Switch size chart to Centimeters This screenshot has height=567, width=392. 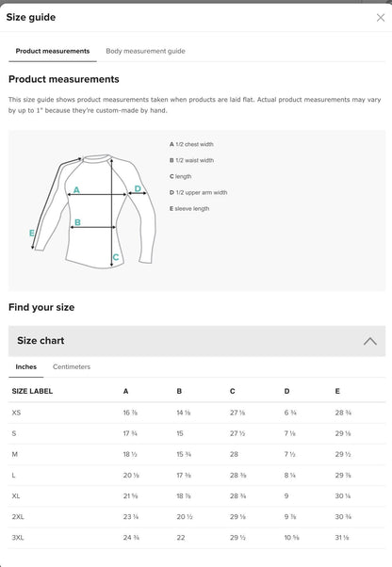coord(72,366)
